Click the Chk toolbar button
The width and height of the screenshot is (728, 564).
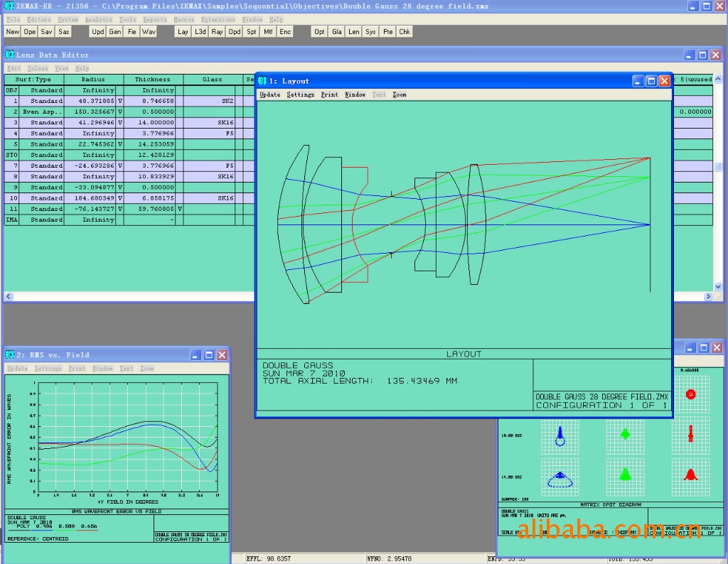(405, 31)
